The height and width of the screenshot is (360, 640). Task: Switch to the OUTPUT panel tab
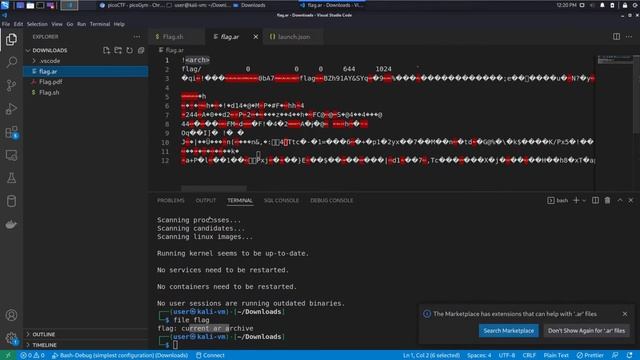206,200
